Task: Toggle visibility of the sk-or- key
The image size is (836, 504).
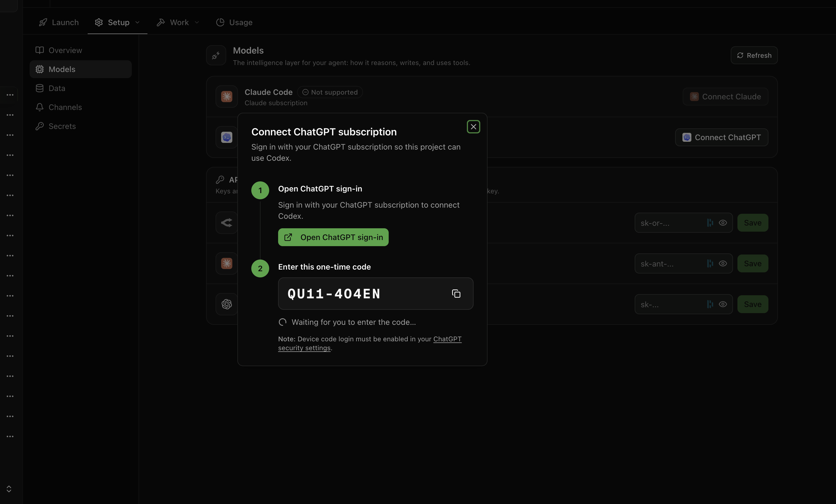Action: 723,223
